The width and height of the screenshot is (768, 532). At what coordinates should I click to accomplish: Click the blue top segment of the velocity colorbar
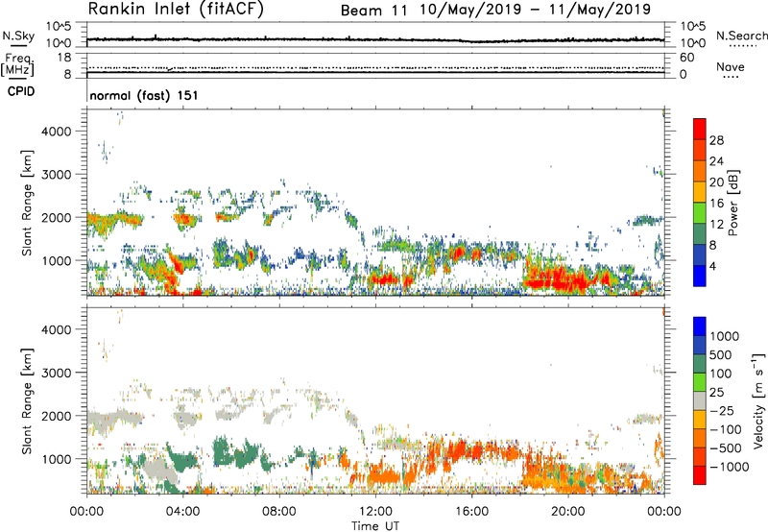[700, 326]
